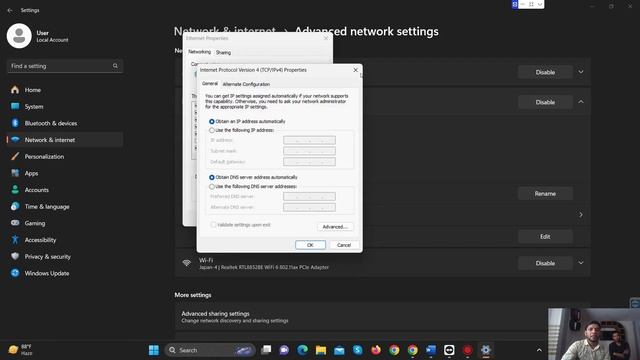The width and height of the screenshot is (640, 360).
Task: Open Sharing tab in Ethernet Properties
Action: [223, 53]
